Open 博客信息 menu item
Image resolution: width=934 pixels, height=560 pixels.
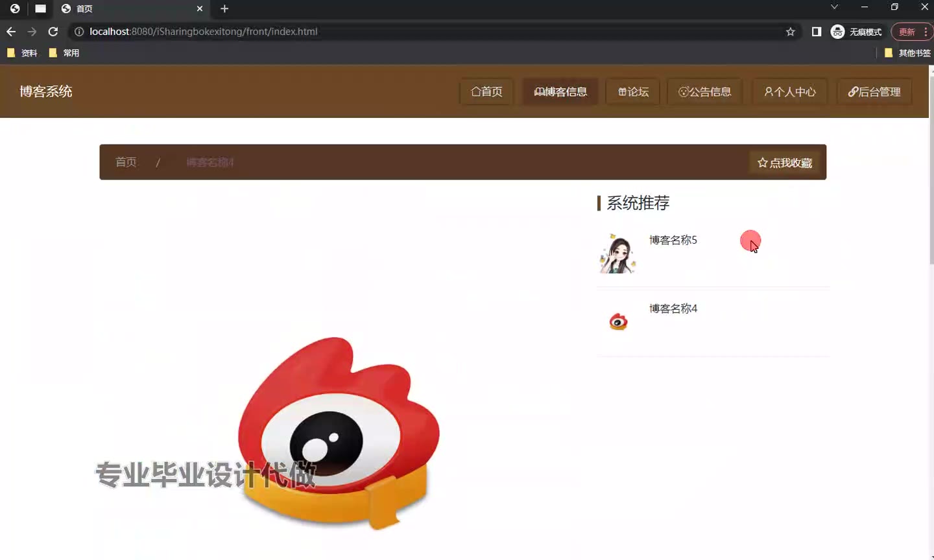(560, 91)
